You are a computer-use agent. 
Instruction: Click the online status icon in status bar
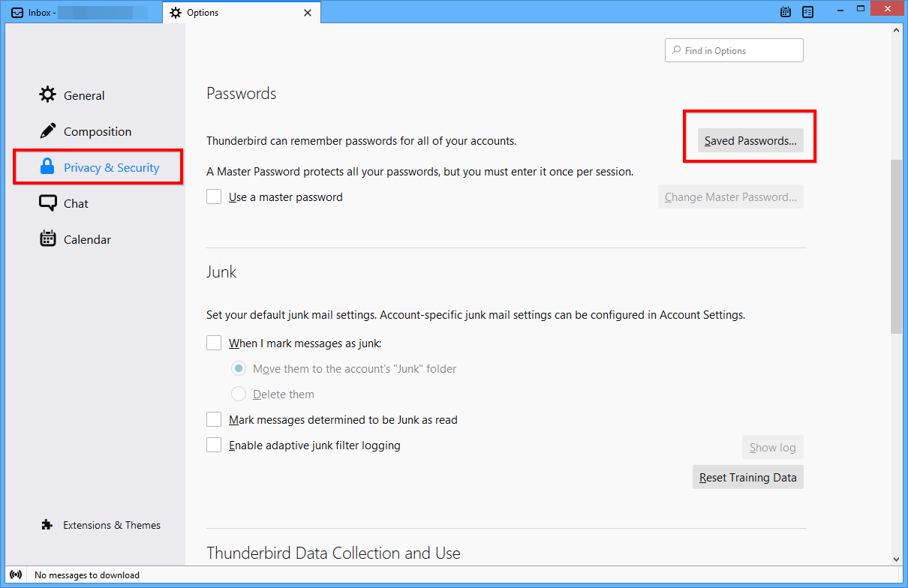pyautogui.click(x=14, y=574)
